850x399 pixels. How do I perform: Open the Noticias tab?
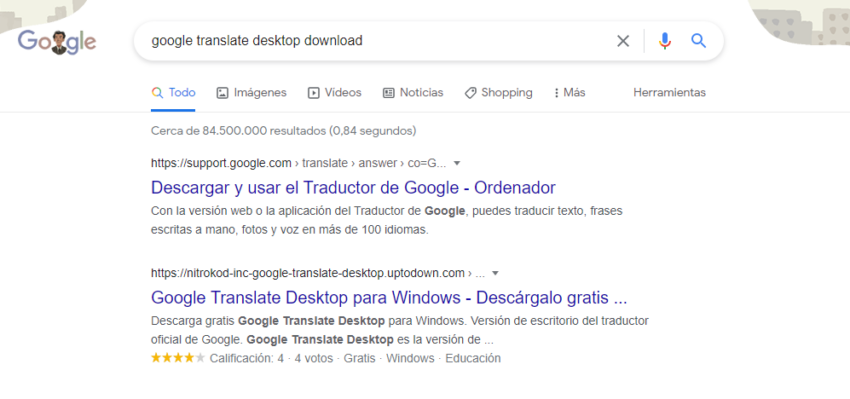(413, 93)
